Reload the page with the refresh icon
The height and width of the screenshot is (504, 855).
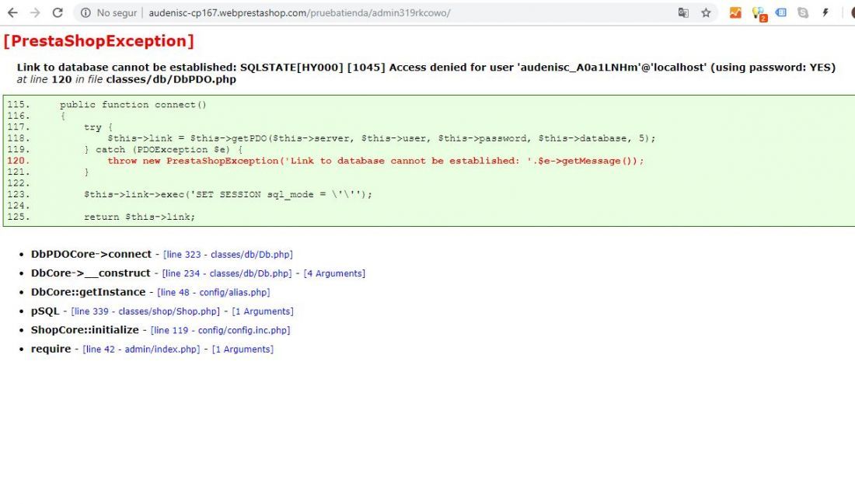point(58,12)
